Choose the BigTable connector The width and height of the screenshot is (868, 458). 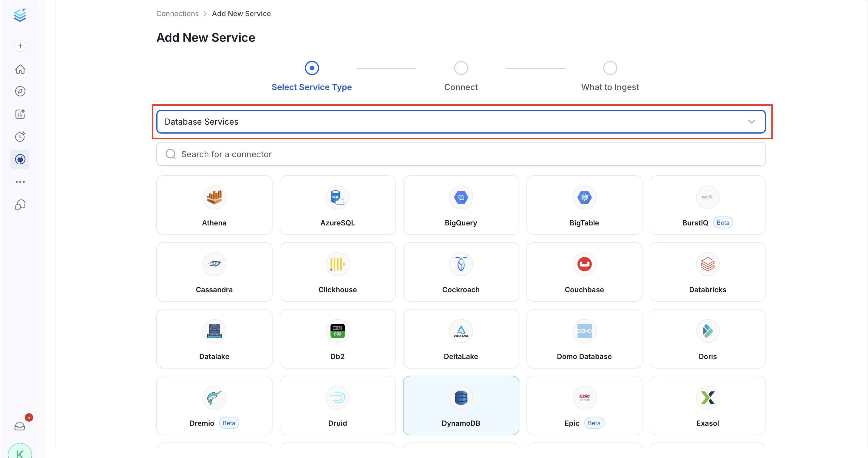pos(584,205)
